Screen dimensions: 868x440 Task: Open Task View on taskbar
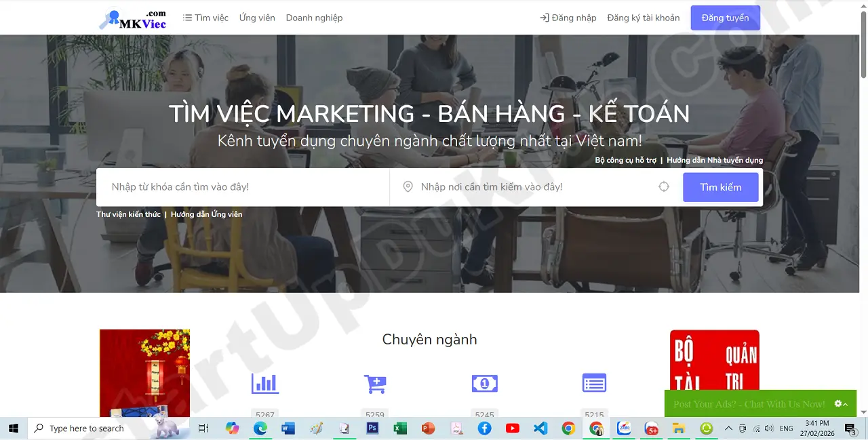203,428
